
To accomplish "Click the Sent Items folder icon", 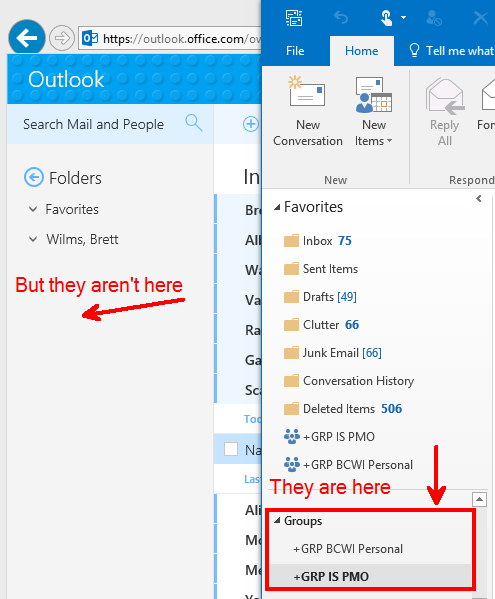I will click(291, 269).
